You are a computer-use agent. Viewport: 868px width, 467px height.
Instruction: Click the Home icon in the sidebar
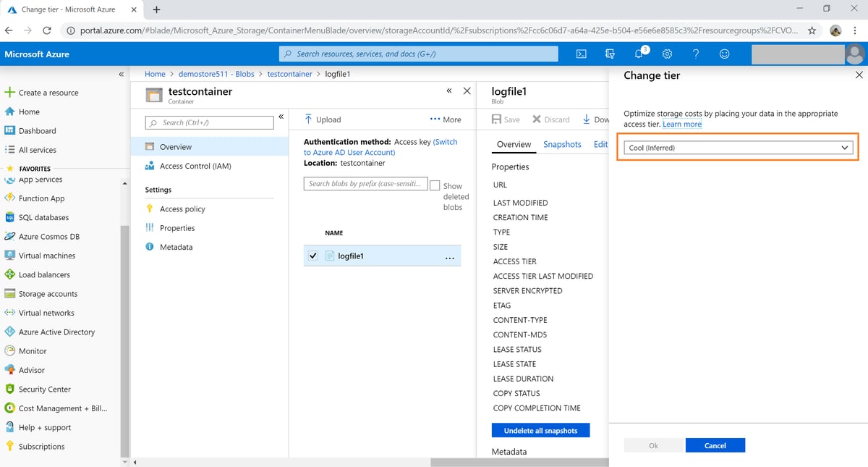click(10, 112)
